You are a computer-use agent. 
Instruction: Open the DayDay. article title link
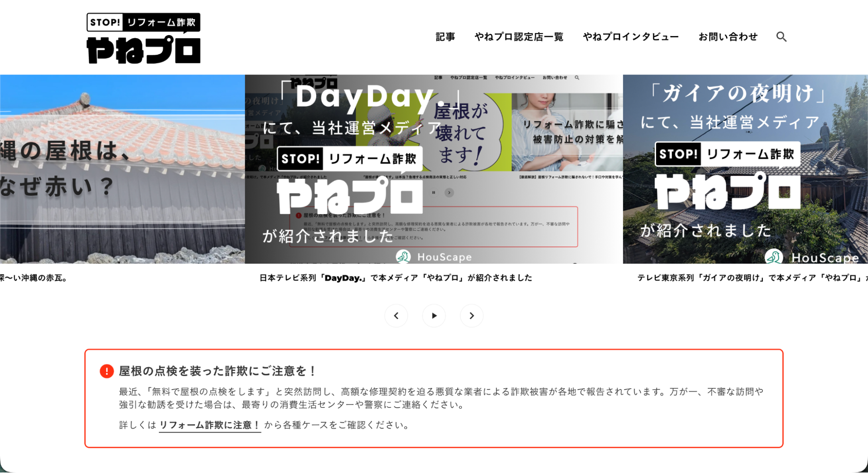pyautogui.click(x=396, y=278)
